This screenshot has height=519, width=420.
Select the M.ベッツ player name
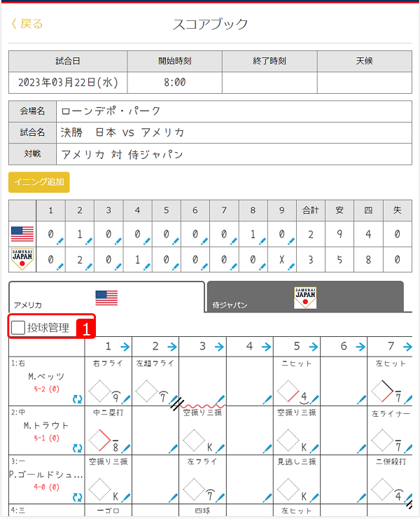(x=46, y=376)
